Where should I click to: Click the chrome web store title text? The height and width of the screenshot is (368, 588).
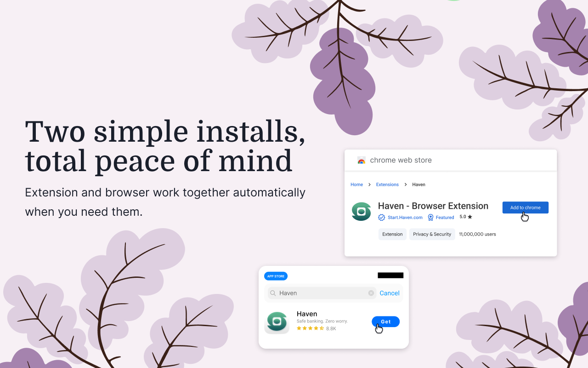click(401, 160)
